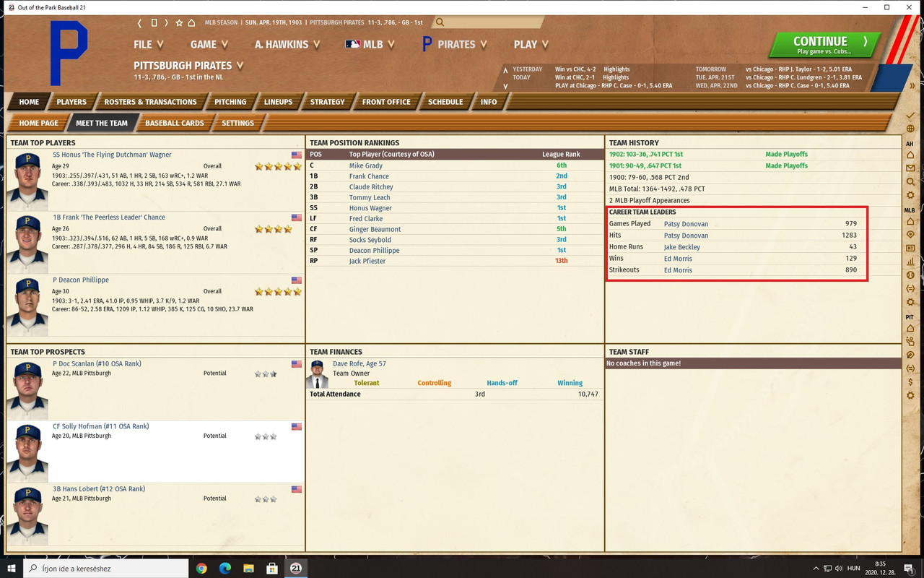Switch to the PLAYERS tab

pyautogui.click(x=71, y=102)
